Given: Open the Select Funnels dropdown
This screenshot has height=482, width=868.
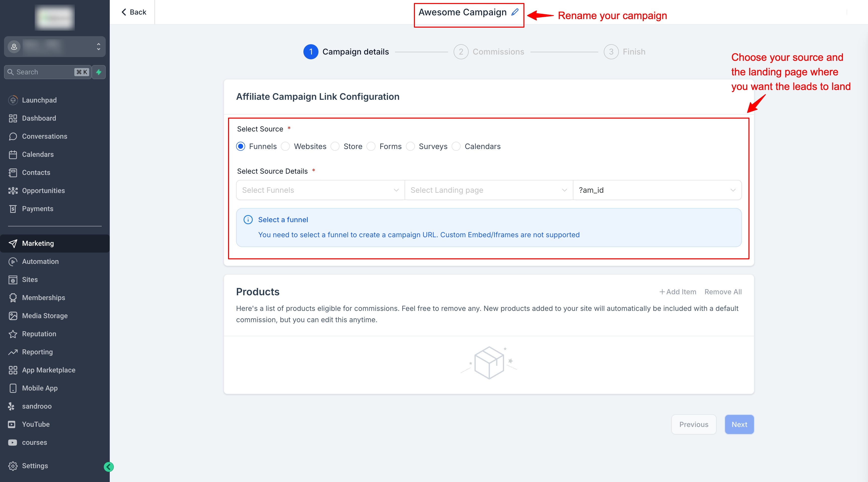Looking at the screenshot, I should [320, 190].
